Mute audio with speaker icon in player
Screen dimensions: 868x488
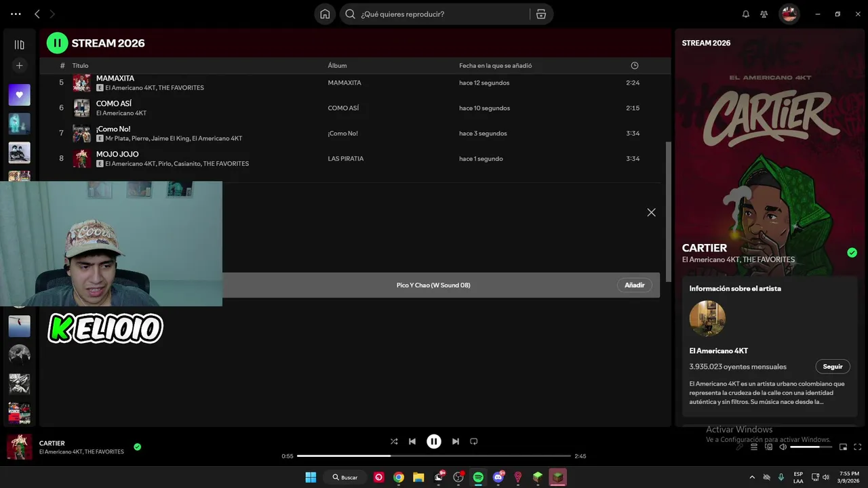click(783, 447)
